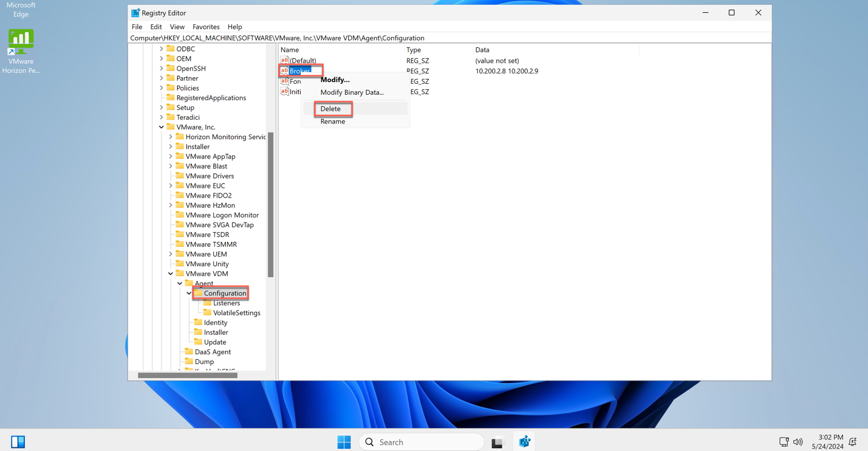Open VMware Horizon Performance desktop shortcut
The width and height of the screenshot is (868, 451).
pyautogui.click(x=21, y=52)
